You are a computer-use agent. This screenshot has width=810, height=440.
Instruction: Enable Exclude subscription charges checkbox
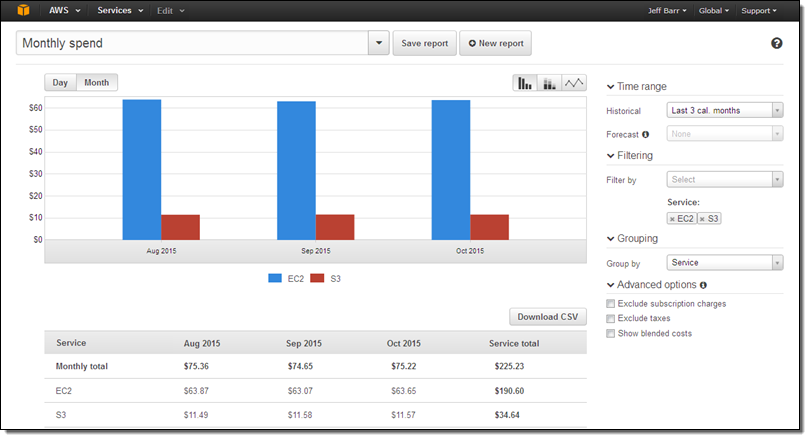click(x=611, y=304)
